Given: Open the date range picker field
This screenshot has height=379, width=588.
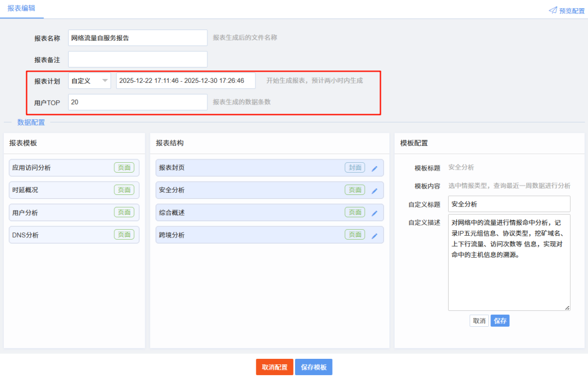Looking at the screenshot, I should [186, 81].
